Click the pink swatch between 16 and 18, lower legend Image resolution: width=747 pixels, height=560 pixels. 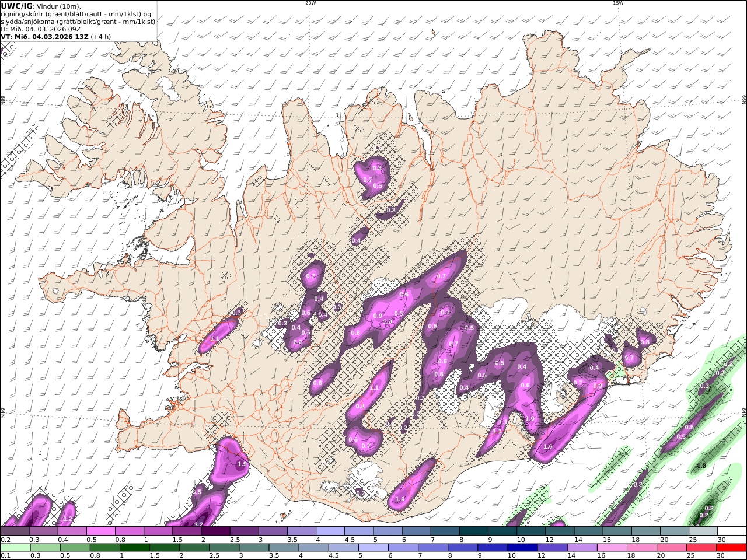point(612,548)
